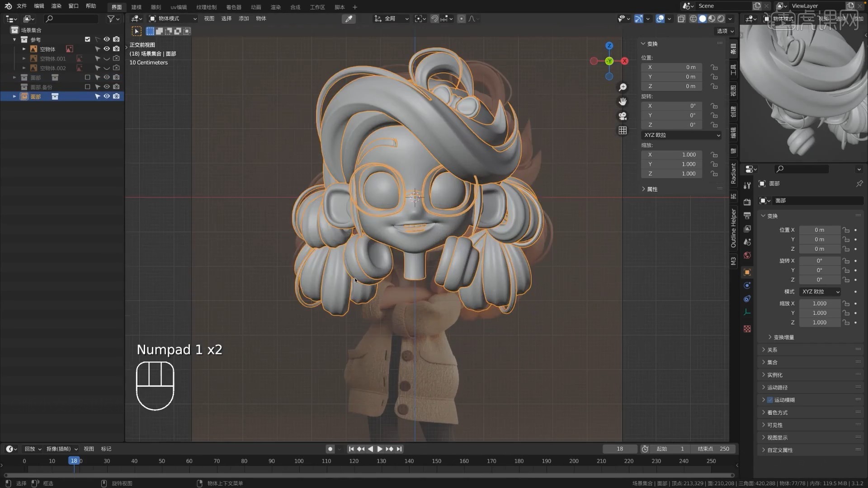868x488 pixels.
Task: Click the new scene copy button next to Scene
Action: [x=757, y=6]
